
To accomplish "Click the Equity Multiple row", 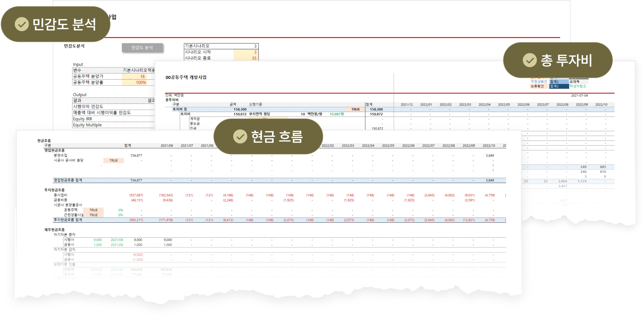I will click(113, 125).
